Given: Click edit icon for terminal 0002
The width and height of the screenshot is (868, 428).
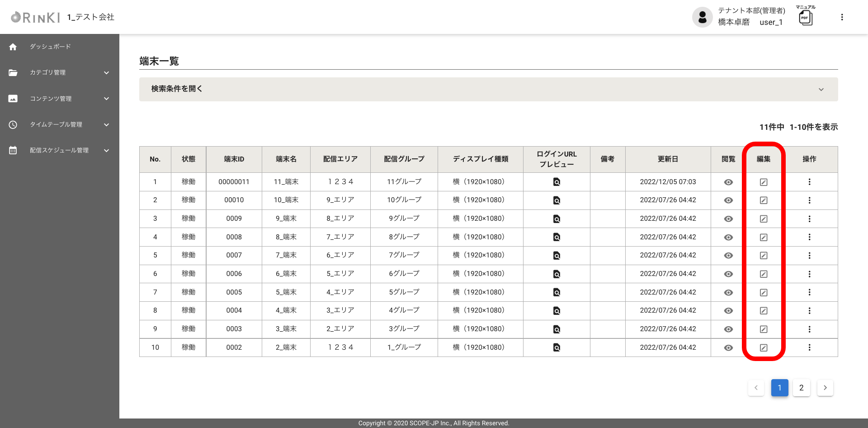Looking at the screenshot, I should 764,347.
